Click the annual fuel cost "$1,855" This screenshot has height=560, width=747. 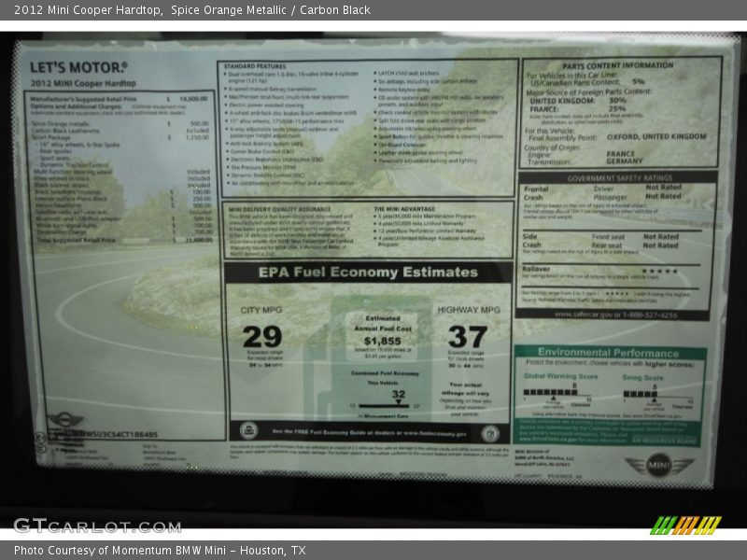[x=382, y=341]
